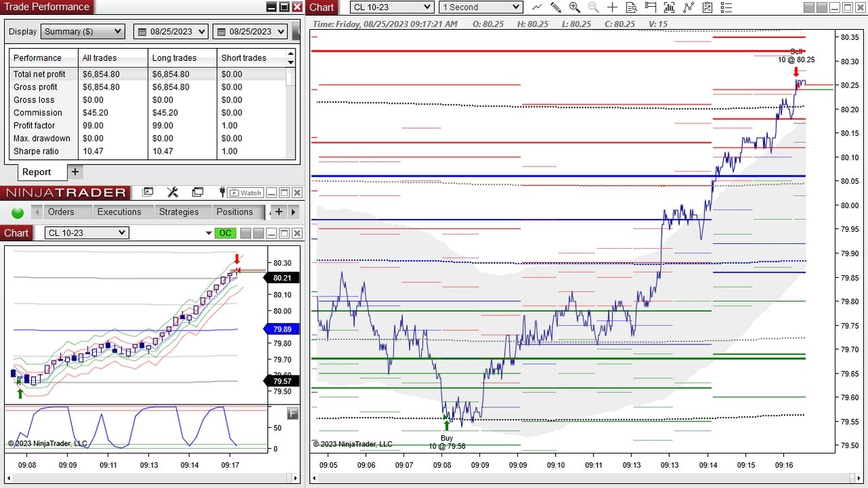
Task: Click the green connection status light
Action: [x=18, y=213]
